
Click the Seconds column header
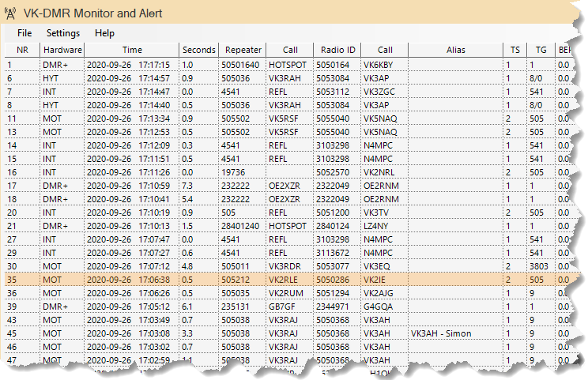[198, 51]
